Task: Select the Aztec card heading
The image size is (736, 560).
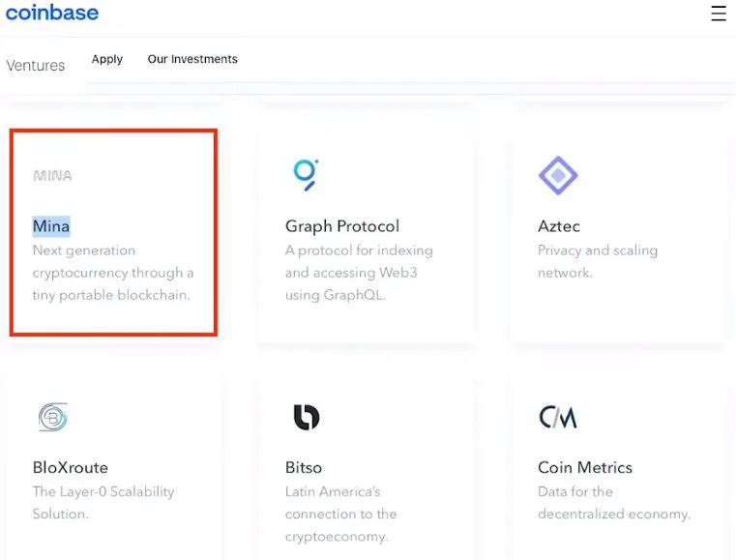Action: pyautogui.click(x=559, y=226)
